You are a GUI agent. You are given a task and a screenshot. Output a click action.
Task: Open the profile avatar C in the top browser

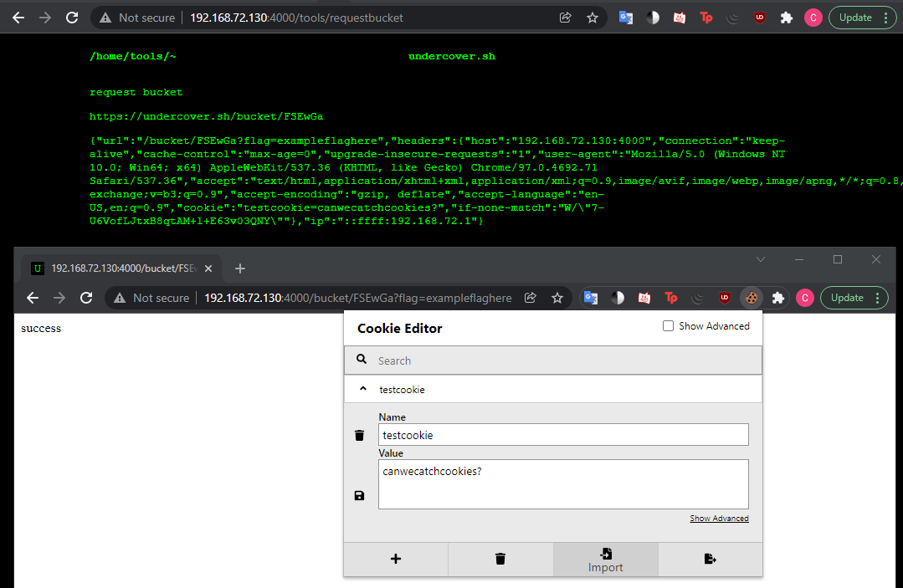(x=813, y=18)
